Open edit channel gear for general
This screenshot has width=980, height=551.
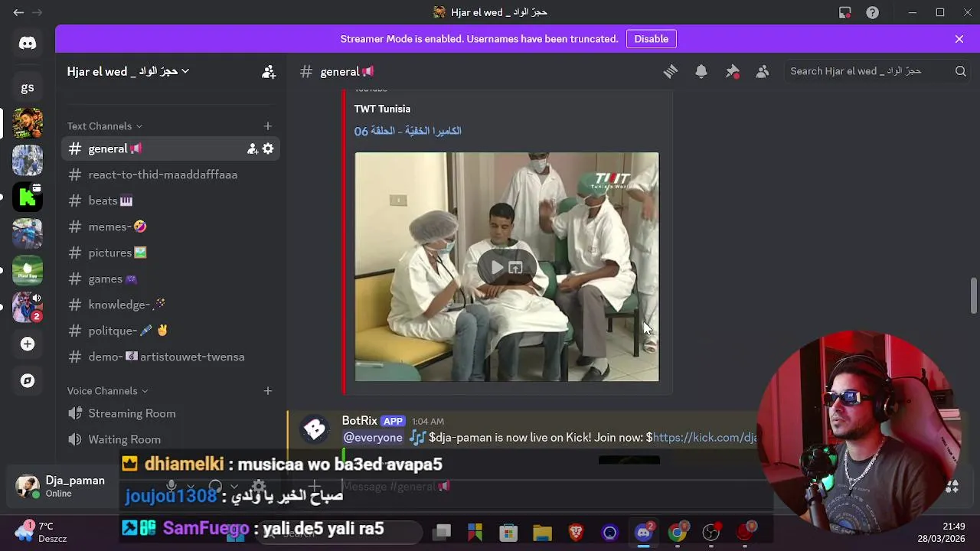pyautogui.click(x=268, y=149)
